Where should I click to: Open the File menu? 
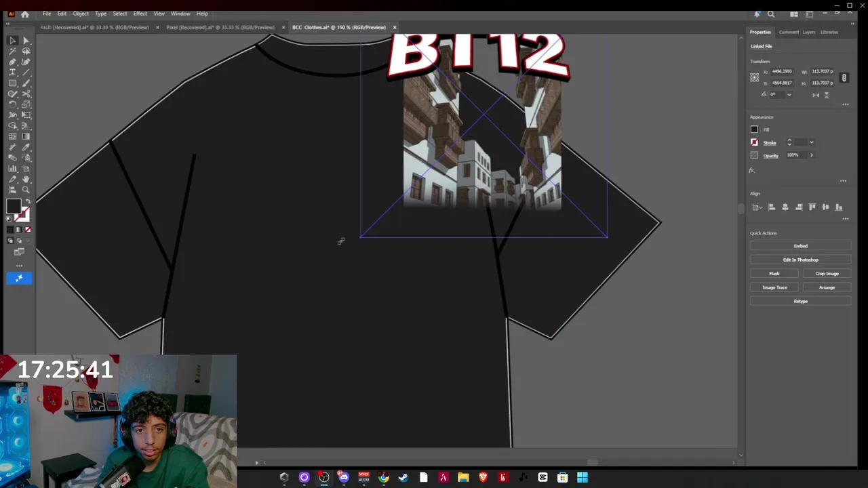click(47, 14)
